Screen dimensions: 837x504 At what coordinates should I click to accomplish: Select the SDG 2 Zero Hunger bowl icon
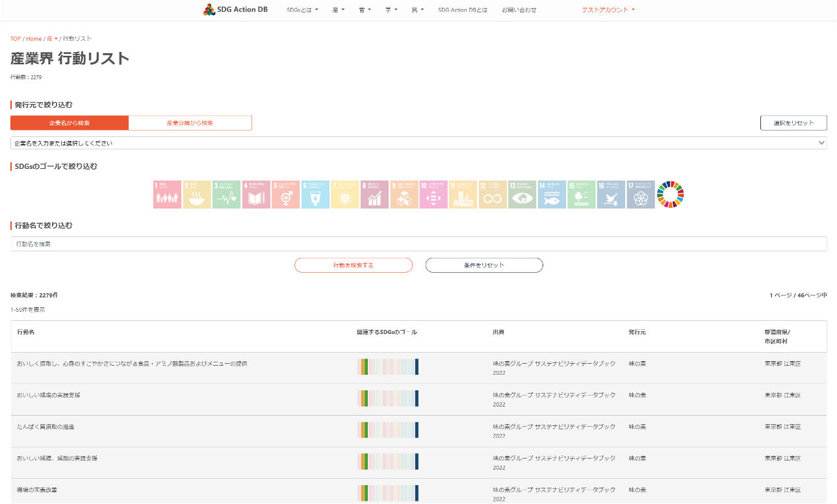pyautogui.click(x=197, y=194)
